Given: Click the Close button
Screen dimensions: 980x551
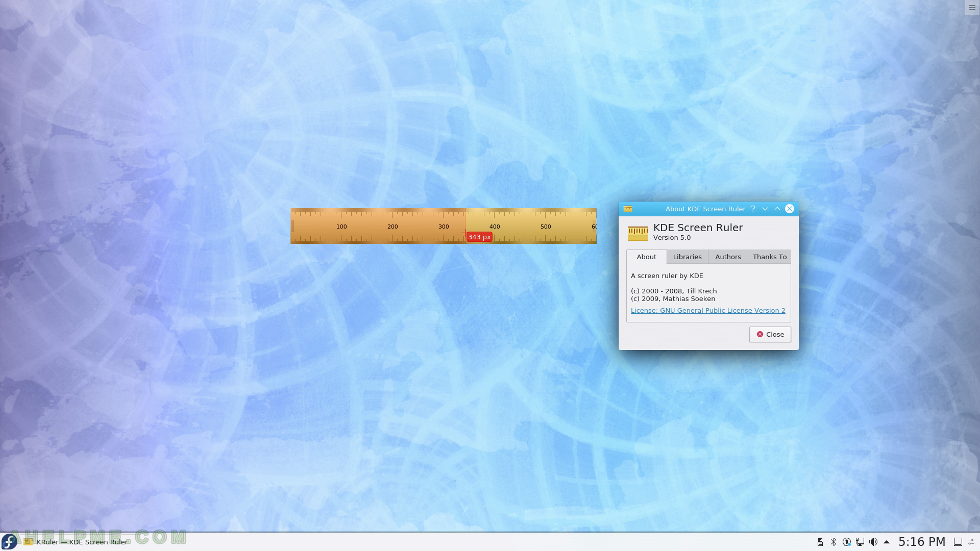Looking at the screenshot, I should [x=770, y=334].
